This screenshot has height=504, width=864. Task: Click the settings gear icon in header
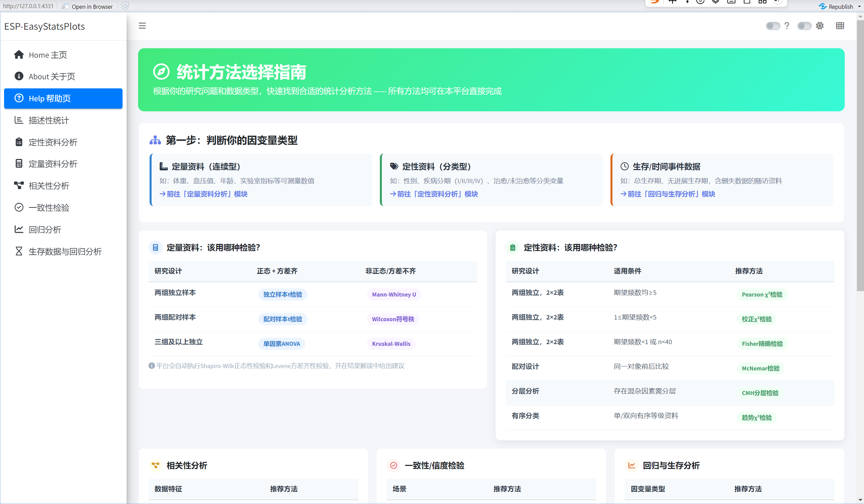819,26
